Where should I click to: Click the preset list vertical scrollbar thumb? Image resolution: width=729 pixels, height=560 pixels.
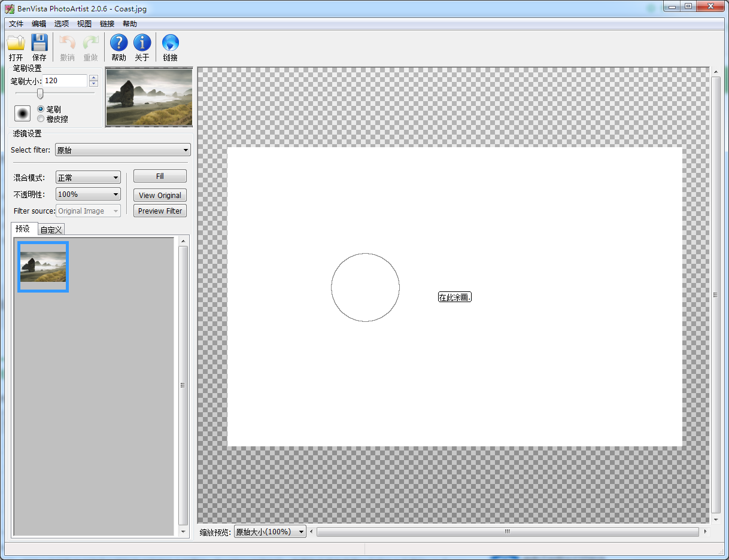183,385
